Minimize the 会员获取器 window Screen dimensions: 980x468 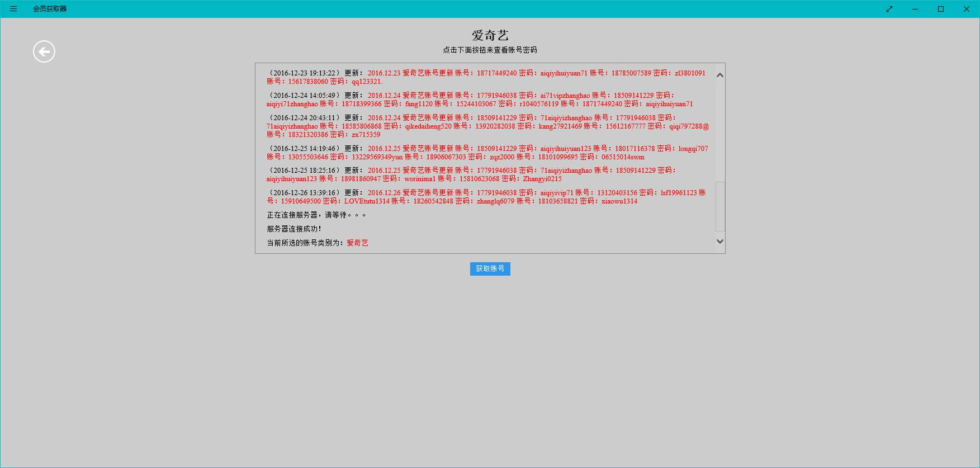coord(915,9)
